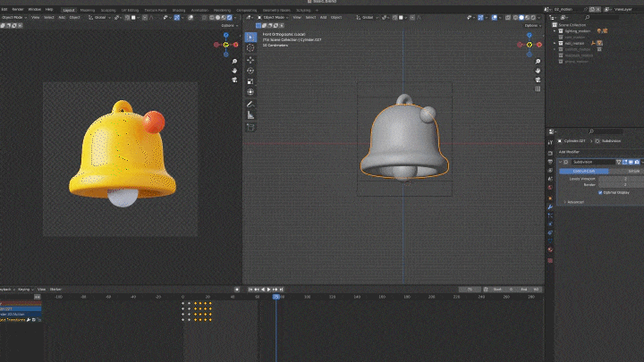Toggle perspective/orthographic grid icon in right viewport
The image size is (644, 362).
tap(538, 88)
